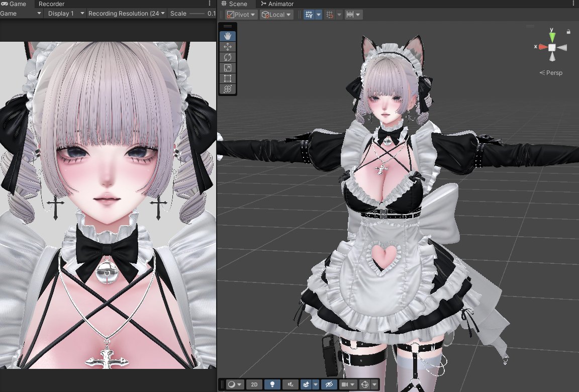The image size is (579, 392).
Task: Lock the scene gizmo rotation
Action: pos(568,32)
